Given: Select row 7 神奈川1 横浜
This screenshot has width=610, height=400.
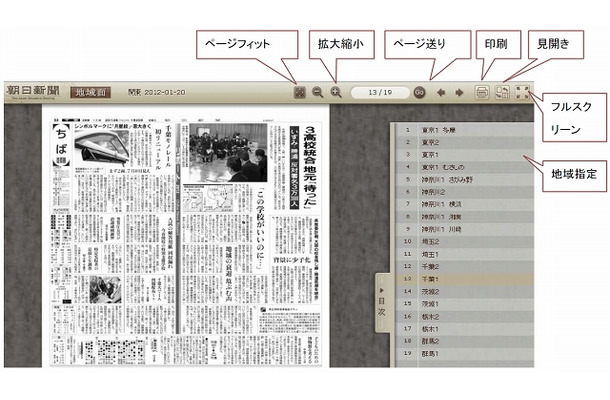Looking at the screenshot, I should 465,204.
